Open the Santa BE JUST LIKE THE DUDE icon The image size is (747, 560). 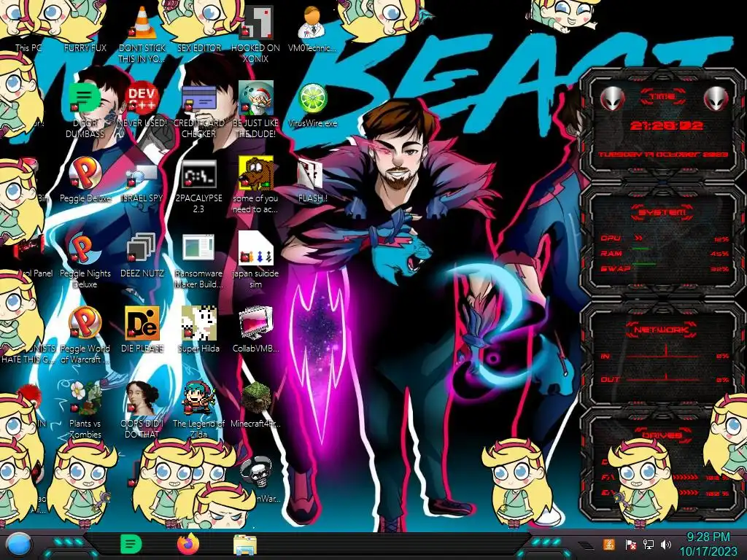(256, 98)
